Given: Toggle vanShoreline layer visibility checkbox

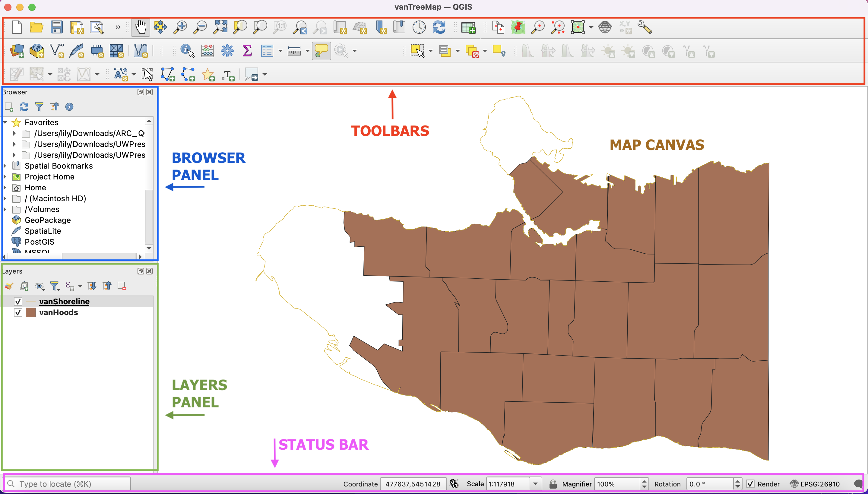Looking at the screenshot, I should click(x=18, y=301).
